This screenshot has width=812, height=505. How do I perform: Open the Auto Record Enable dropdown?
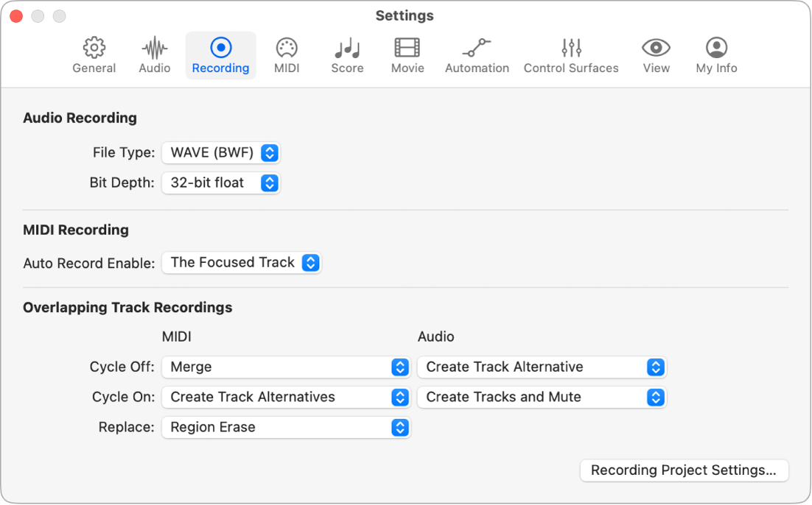(242, 263)
